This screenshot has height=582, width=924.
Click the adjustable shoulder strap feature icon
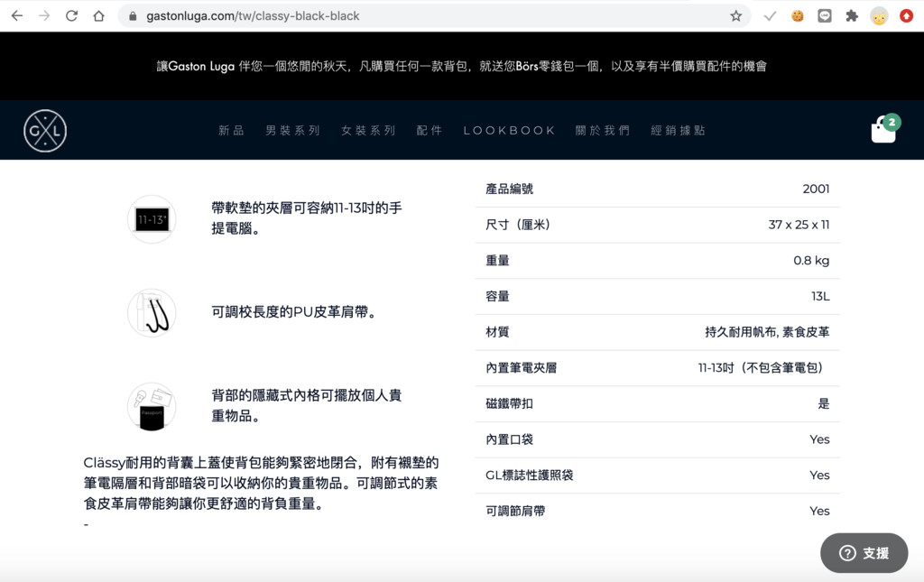coord(152,312)
